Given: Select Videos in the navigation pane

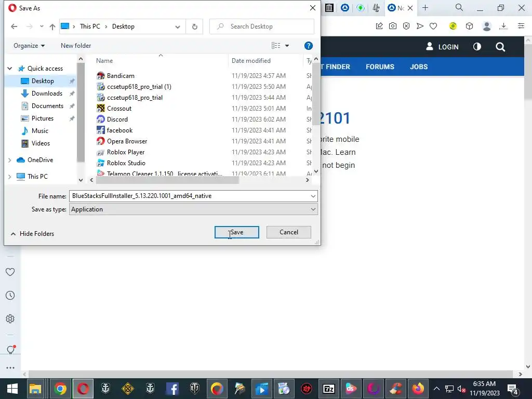Looking at the screenshot, I should coord(41,143).
